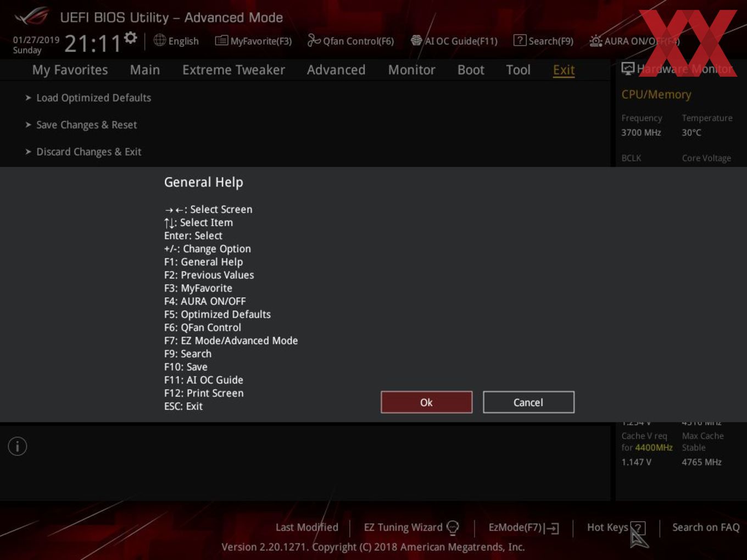
Task: Click the General Help dialog title
Action: coord(203,182)
